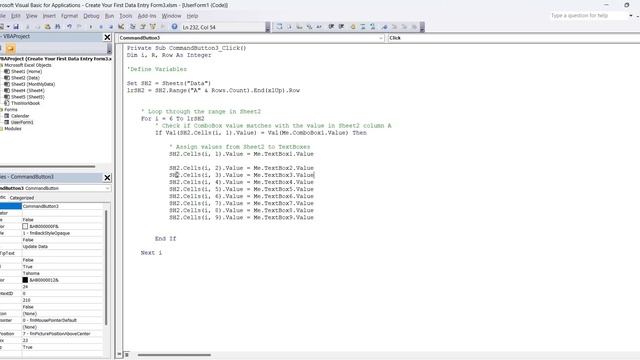Click the black ForeColor swatch &H80000012&

(x=25, y=280)
